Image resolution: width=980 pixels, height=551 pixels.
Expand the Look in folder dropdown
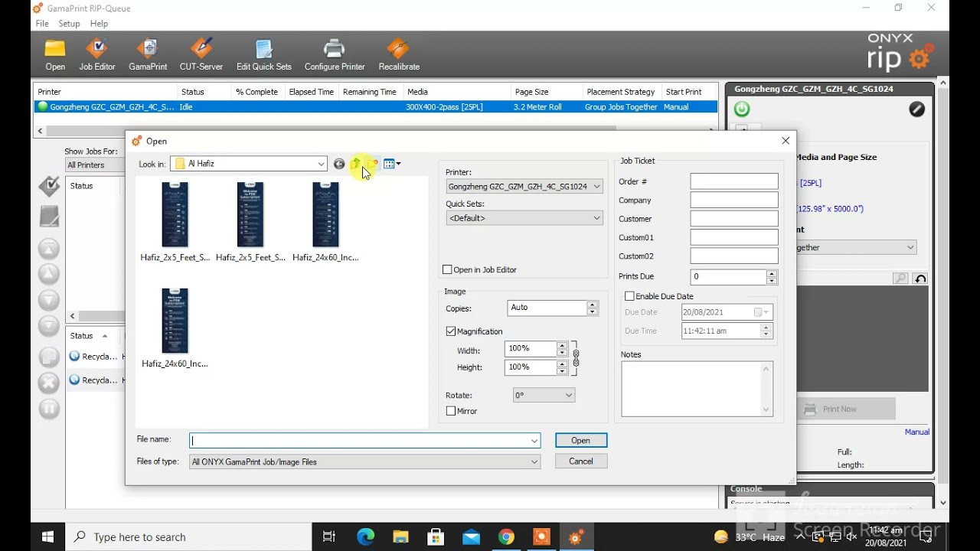(x=321, y=164)
